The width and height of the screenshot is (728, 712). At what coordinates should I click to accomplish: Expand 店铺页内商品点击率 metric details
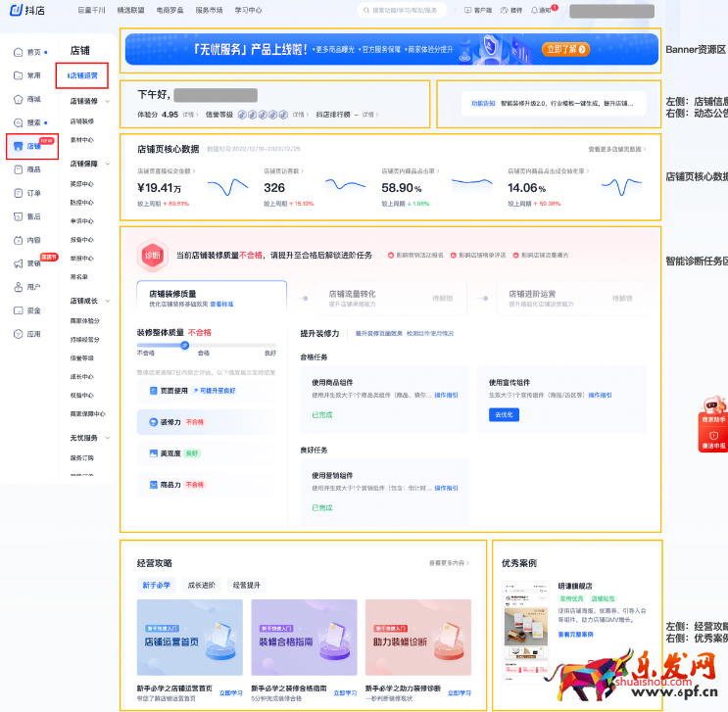click(x=411, y=171)
